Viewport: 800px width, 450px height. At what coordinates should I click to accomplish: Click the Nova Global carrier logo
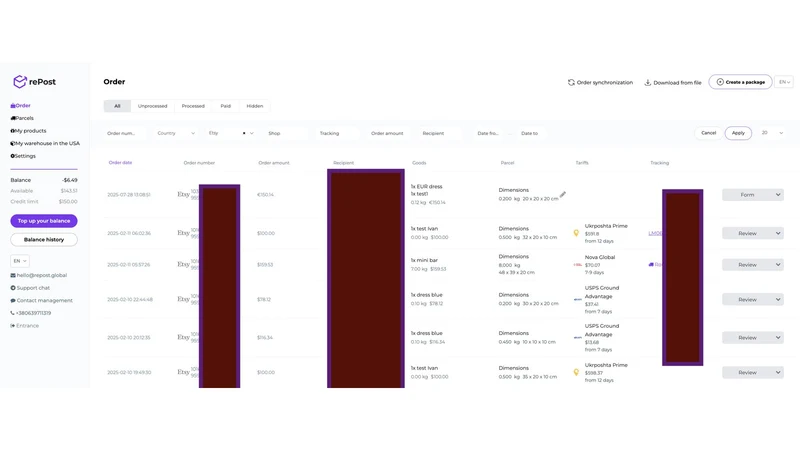(x=578, y=265)
